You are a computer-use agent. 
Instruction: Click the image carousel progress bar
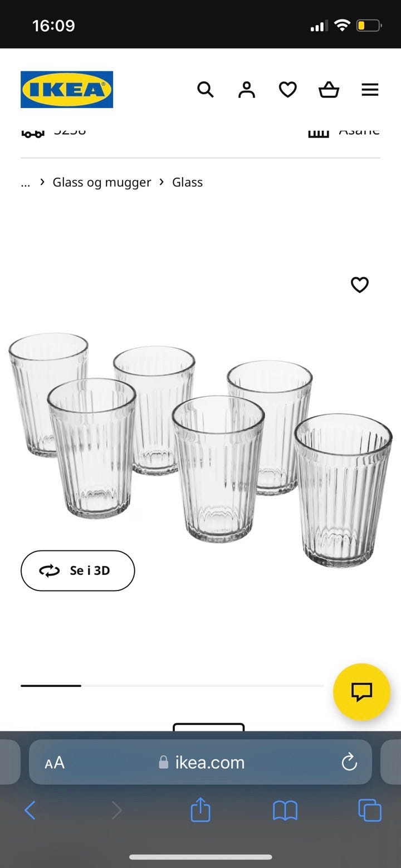click(x=172, y=685)
